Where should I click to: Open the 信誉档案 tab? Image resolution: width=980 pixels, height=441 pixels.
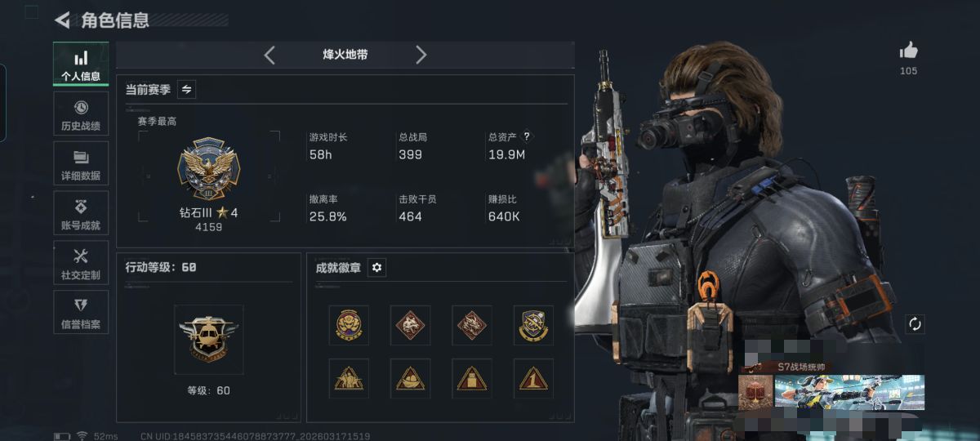point(81,313)
